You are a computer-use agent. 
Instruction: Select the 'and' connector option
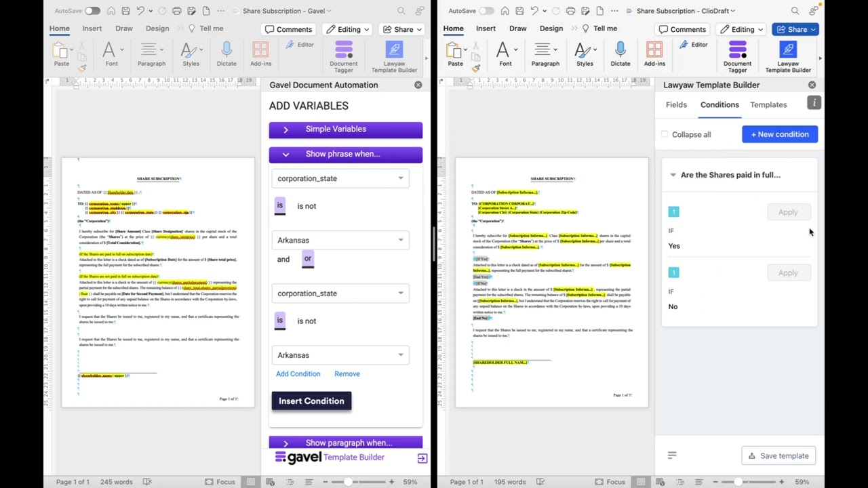[283, 260]
